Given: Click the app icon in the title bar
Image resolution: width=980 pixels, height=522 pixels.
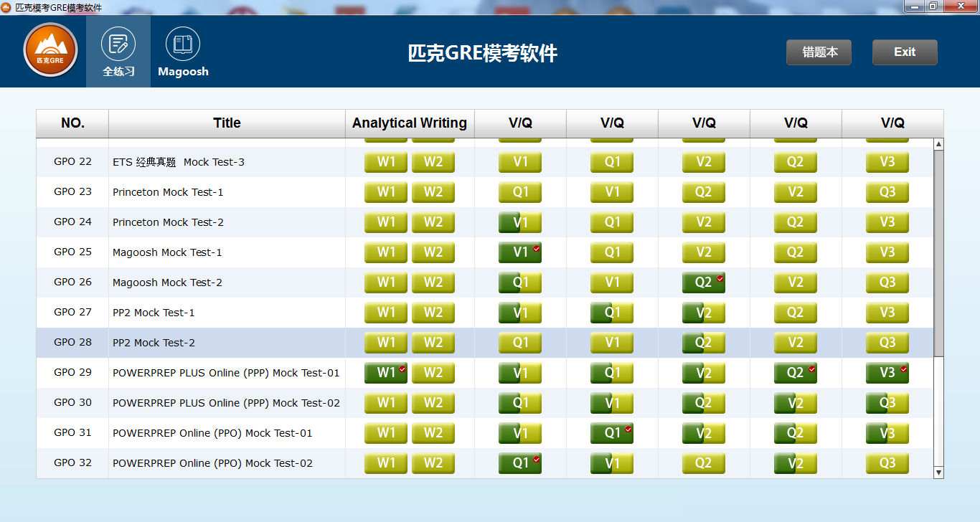Looking at the screenshot, I should point(6,7).
